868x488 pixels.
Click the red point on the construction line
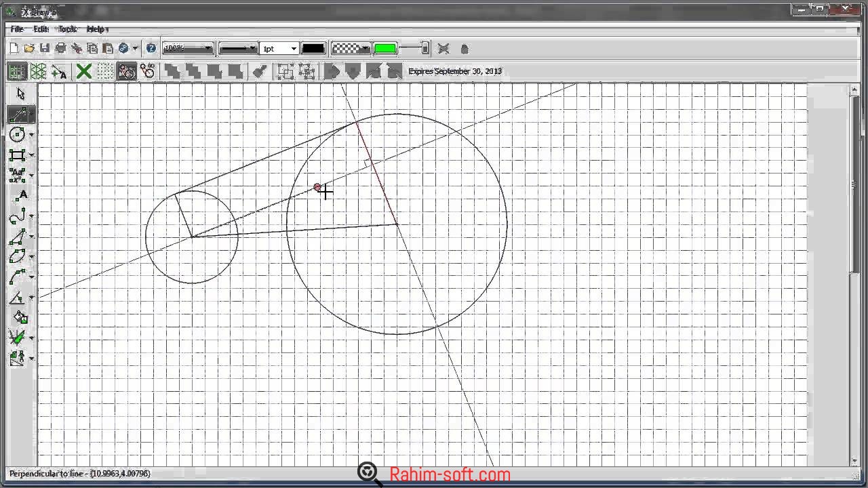click(317, 187)
